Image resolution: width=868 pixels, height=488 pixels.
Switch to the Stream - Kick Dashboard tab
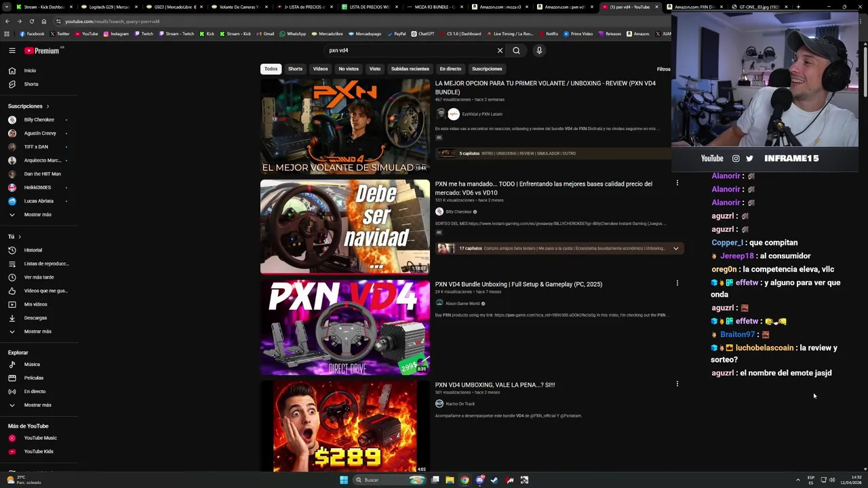coord(41,7)
